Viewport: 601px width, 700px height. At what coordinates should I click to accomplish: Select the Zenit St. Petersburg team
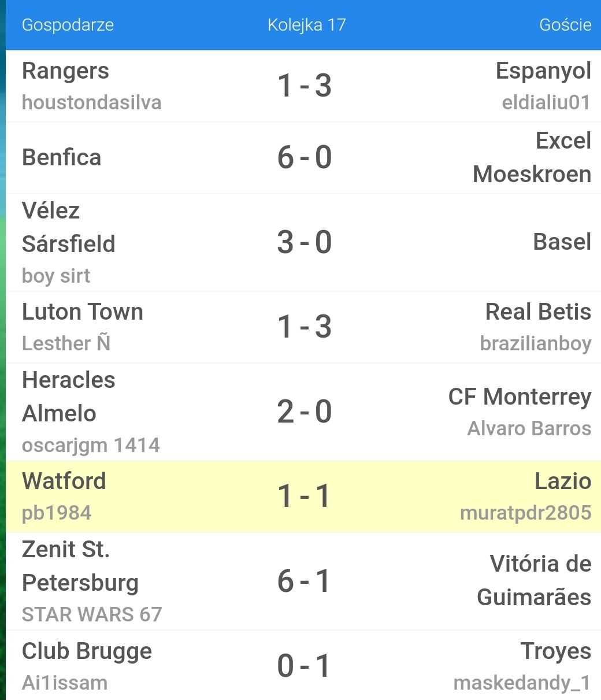click(80, 566)
